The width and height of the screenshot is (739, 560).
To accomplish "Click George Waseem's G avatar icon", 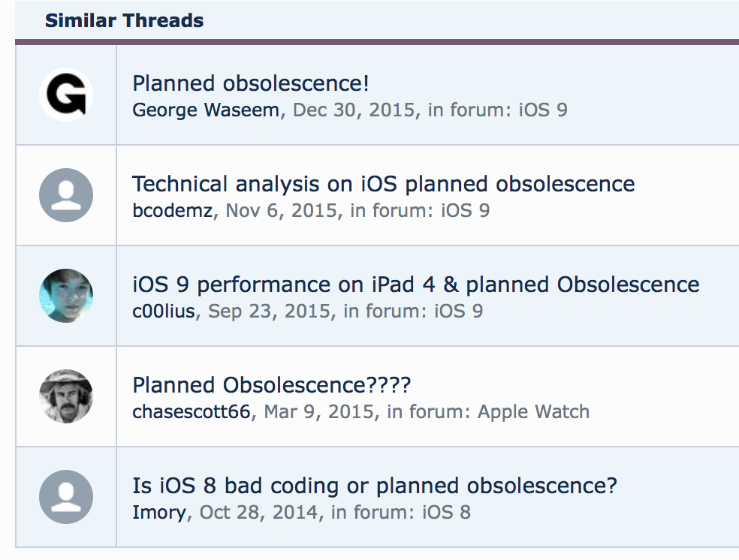I will click(66, 95).
